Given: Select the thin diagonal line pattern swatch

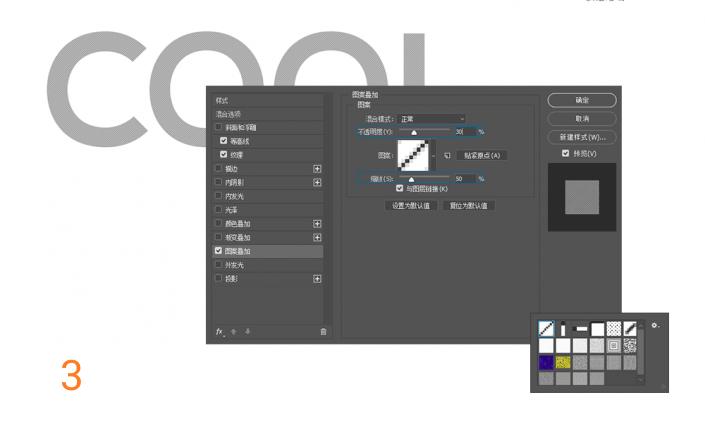Looking at the screenshot, I should (546, 329).
